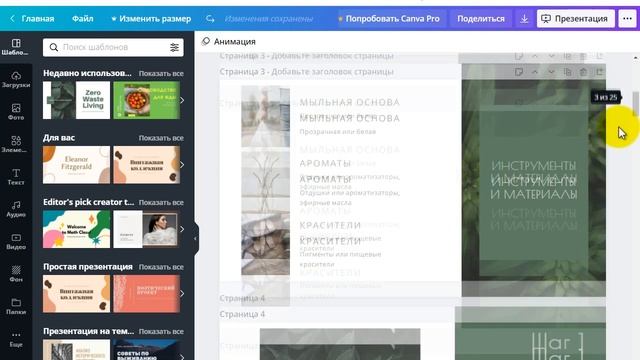Move page 3 down with arrow

551,72
